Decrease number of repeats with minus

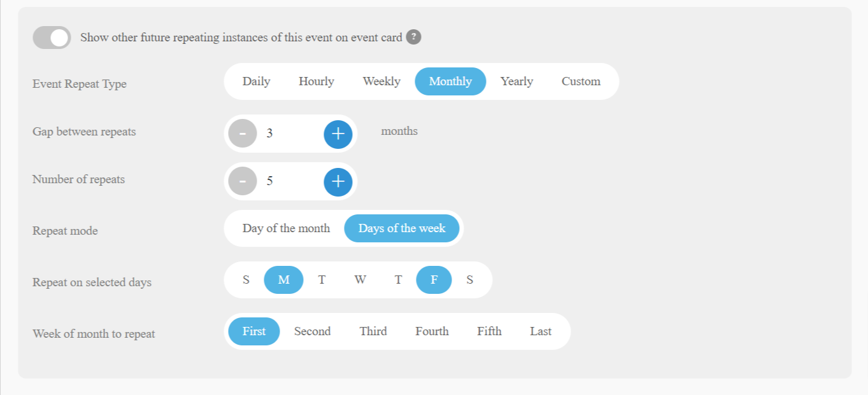point(243,181)
